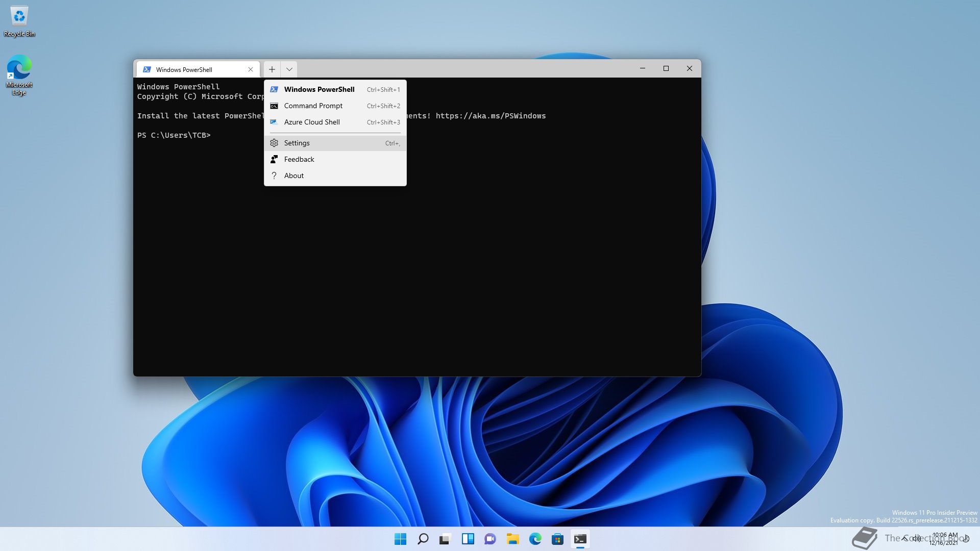The image size is (980, 551).
Task: Open Teams Chat on the taskbar
Action: (491, 539)
